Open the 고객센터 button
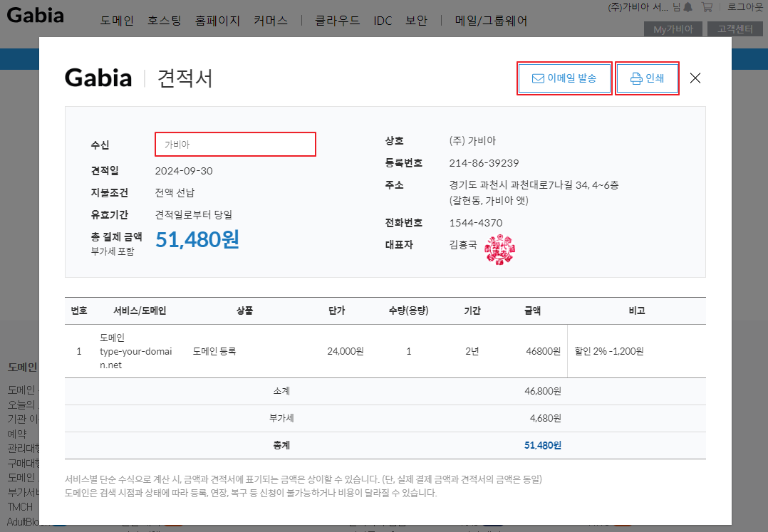 [735, 29]
